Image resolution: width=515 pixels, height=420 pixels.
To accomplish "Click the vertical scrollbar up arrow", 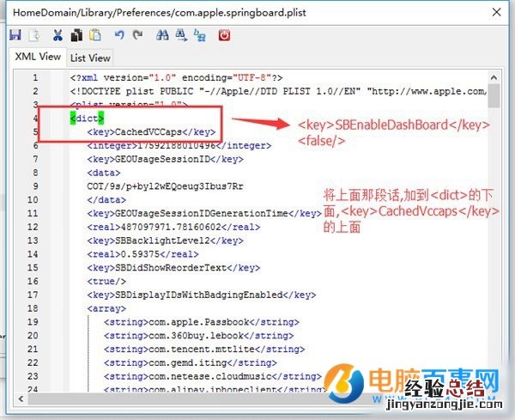I will click(494, 78).
